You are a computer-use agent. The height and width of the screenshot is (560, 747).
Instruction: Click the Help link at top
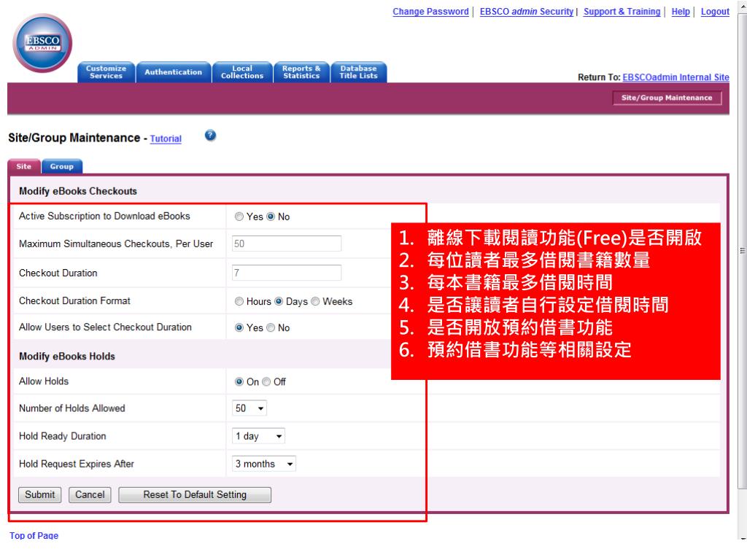pos(681,12)
